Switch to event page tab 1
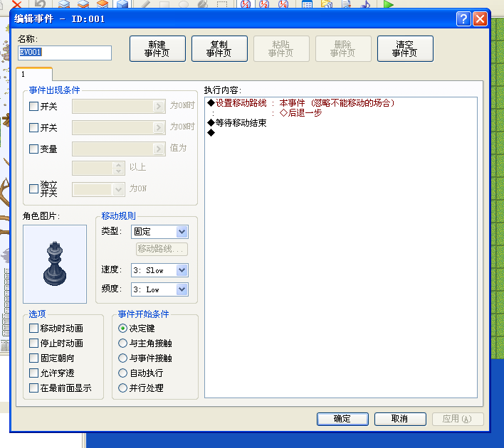 click(34, 74)
